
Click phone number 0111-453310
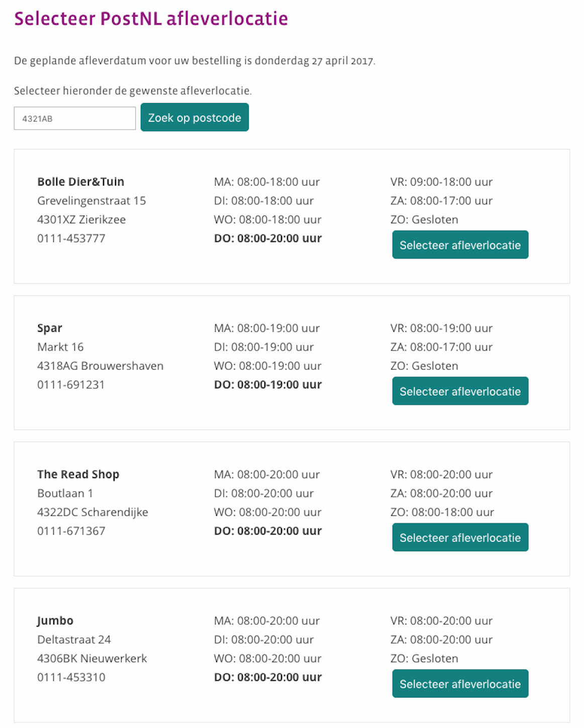pos(71,677)
